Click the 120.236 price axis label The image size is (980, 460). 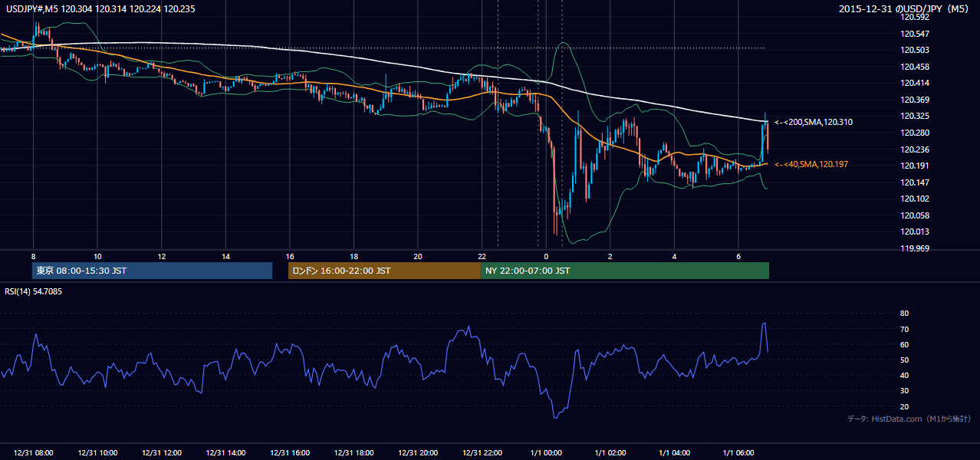click(916, 149)
